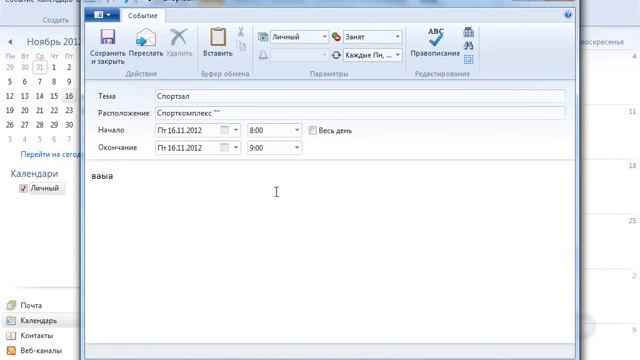Open end date calendar picker icon
Image resolution: width=640 pixels, height=360 pixels.
click(x=224, y=148)
